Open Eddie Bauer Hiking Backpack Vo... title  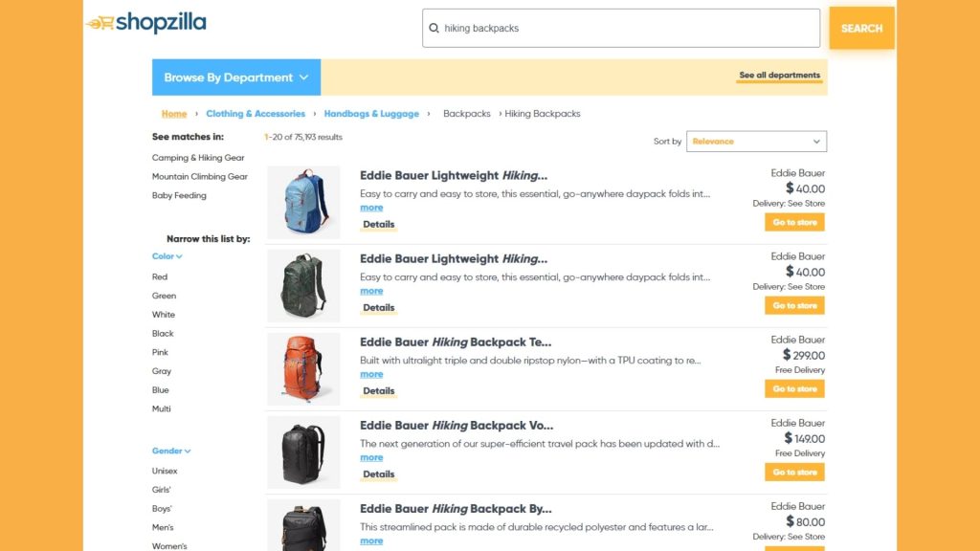[x=457, y=426]
